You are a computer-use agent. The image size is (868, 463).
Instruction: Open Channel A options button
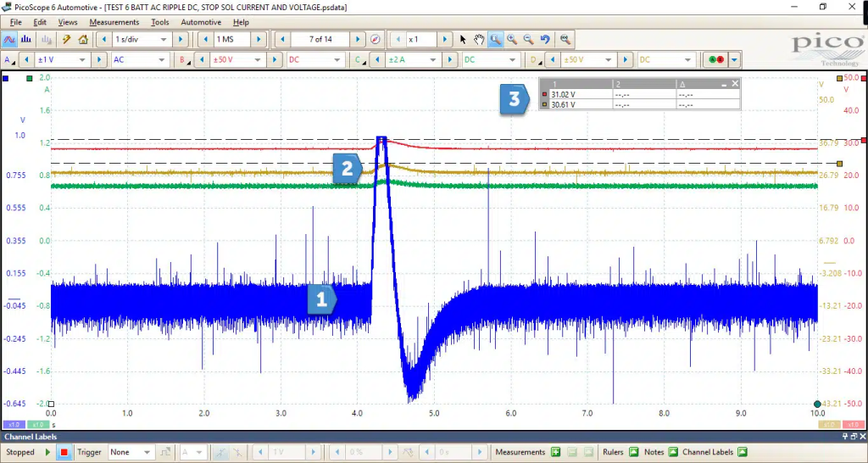(x=8, y=60)
